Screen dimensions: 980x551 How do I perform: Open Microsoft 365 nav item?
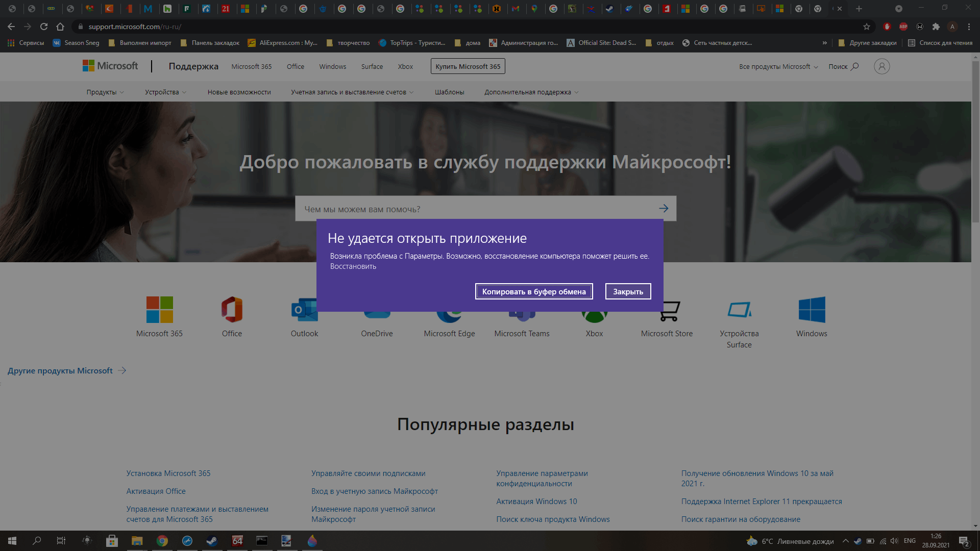click(x=251, y=66)
